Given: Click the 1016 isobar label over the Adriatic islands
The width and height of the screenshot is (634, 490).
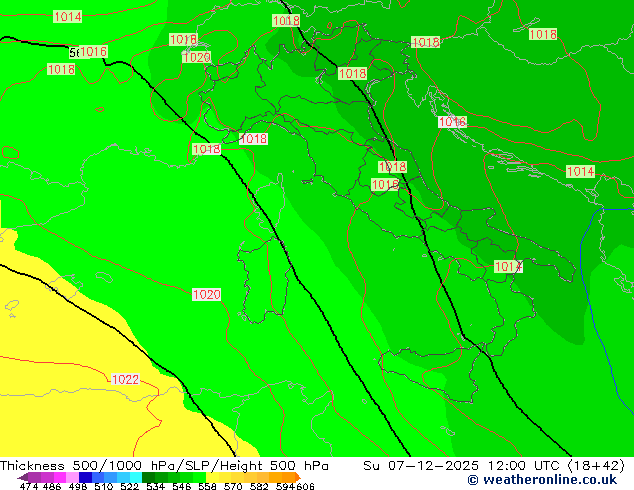Looking at the screenshot, I should click(x=452, y=122).
